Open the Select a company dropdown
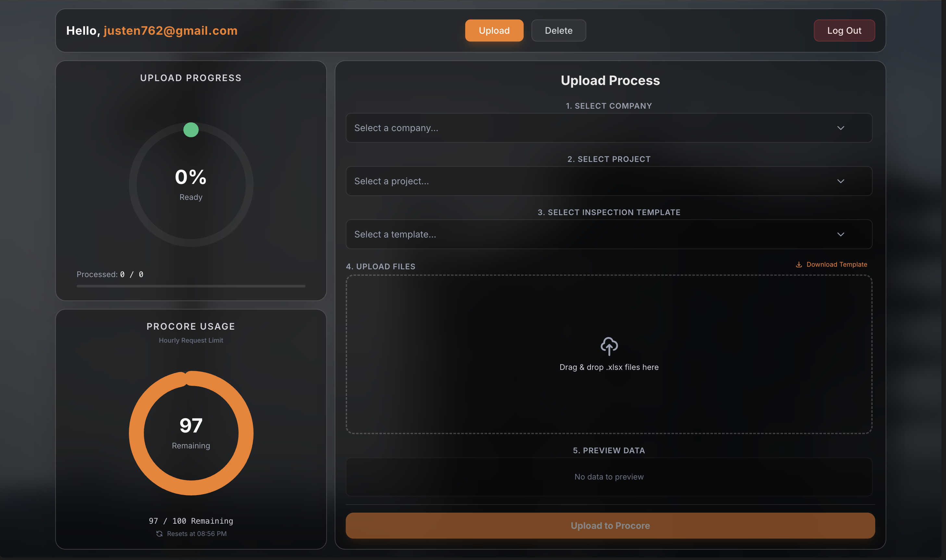The image size is (946, 560). point(609,128)
